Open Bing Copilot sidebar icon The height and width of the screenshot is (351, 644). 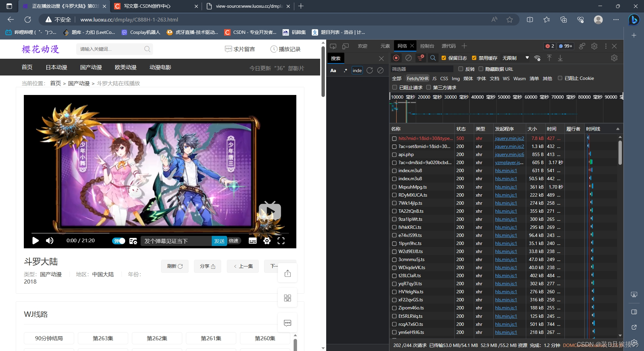coord(634,20)
